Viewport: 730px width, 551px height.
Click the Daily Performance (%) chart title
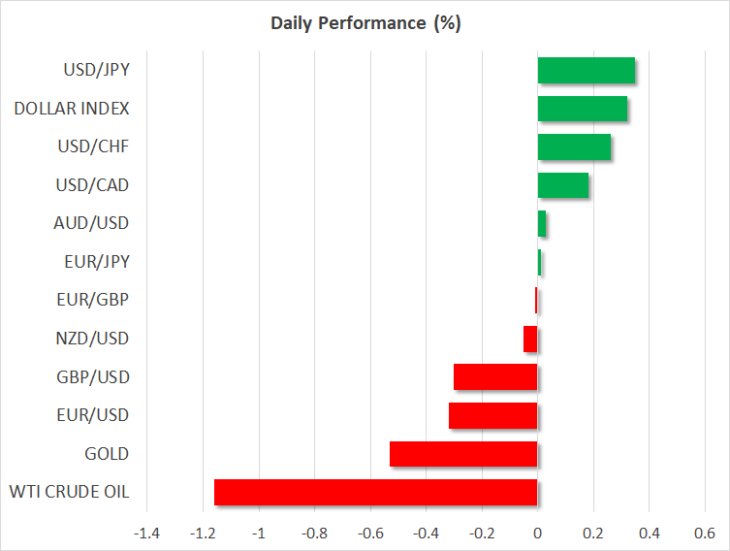pyautogui.click(x=365, y=23)
